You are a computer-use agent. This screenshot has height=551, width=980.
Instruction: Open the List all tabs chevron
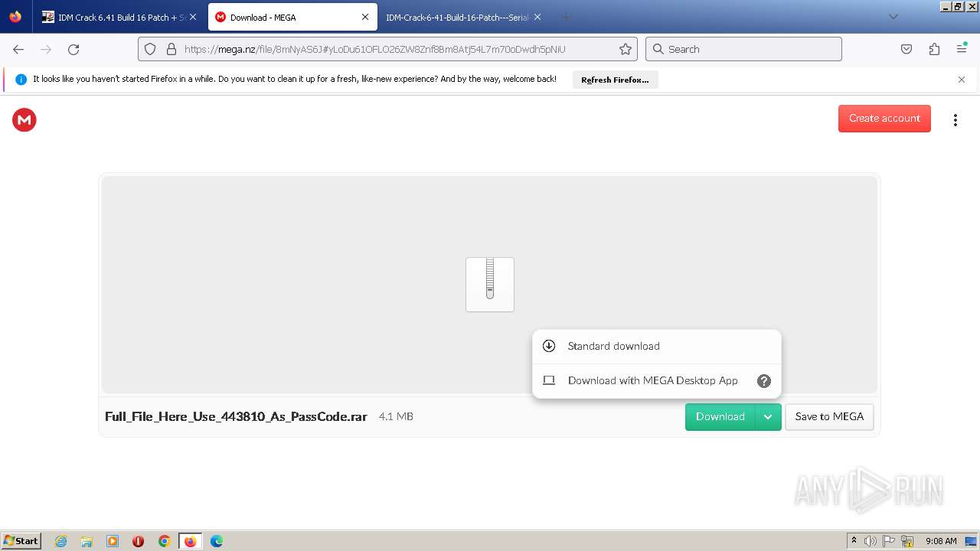click(x=893, y=17)
